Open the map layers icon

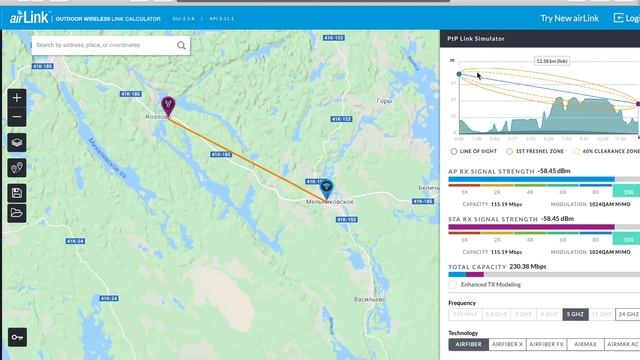click(x=17, y=142)
